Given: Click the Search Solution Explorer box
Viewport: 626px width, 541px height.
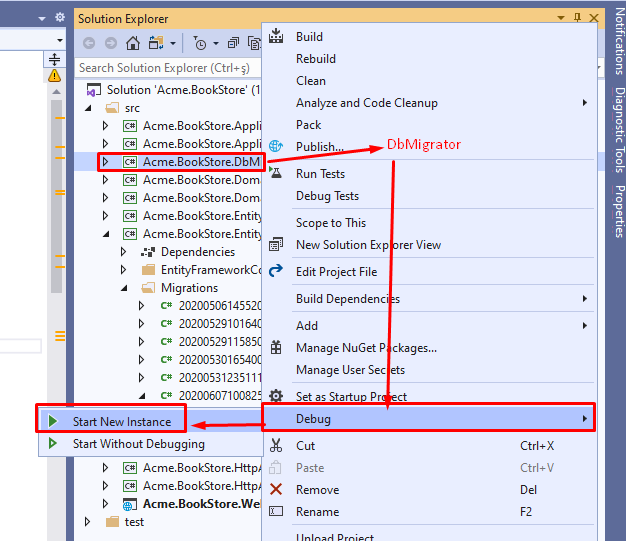Looking at the screenshot, I should click(x=165, y=68).
